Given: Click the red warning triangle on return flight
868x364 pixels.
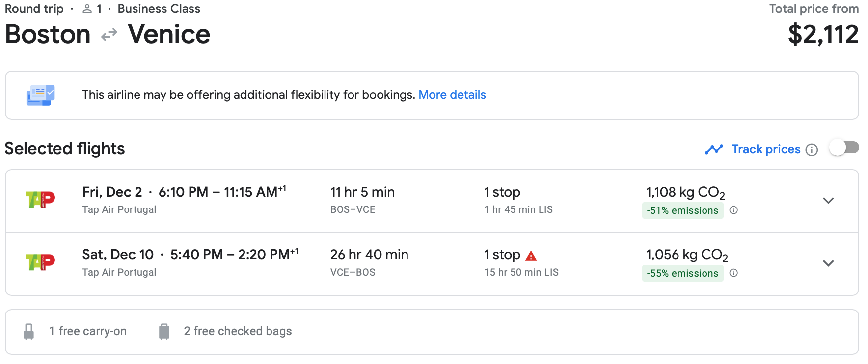Looking at the screenshot, I should point(531,256).
